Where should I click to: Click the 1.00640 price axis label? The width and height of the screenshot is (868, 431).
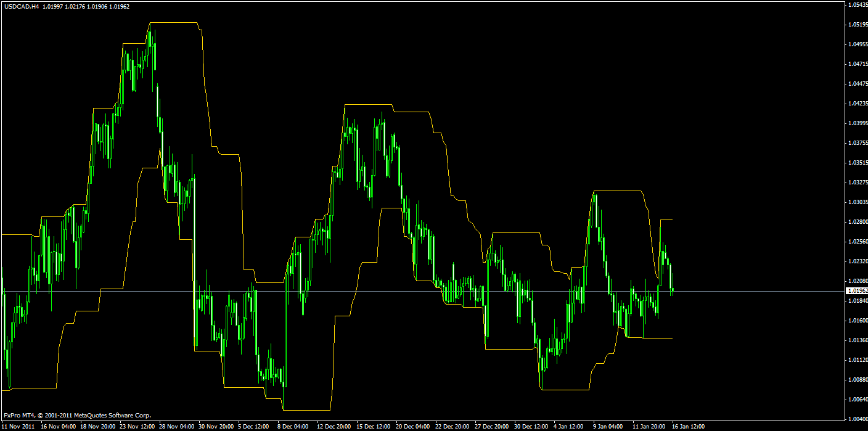click(858, 400)
